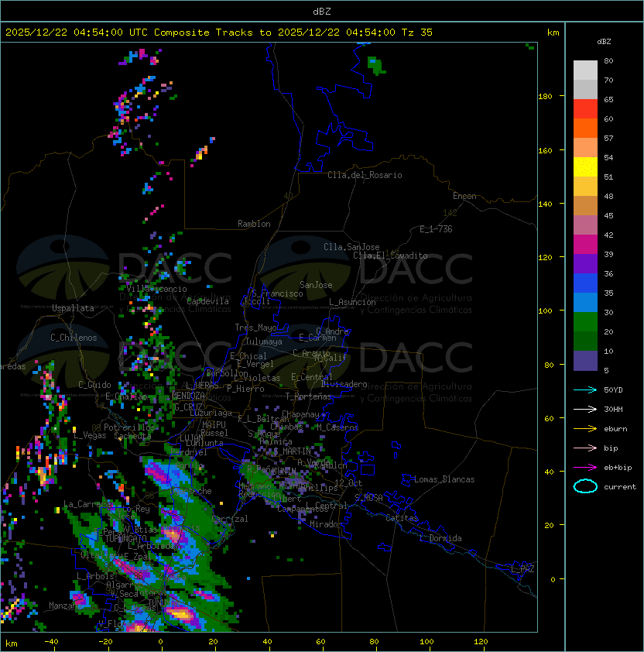The width and height of the screenshot is (644, 652).
Task: Pick the bright green 30-20 dBZ band
Action: pyautogui.click(x=585, y=322)
